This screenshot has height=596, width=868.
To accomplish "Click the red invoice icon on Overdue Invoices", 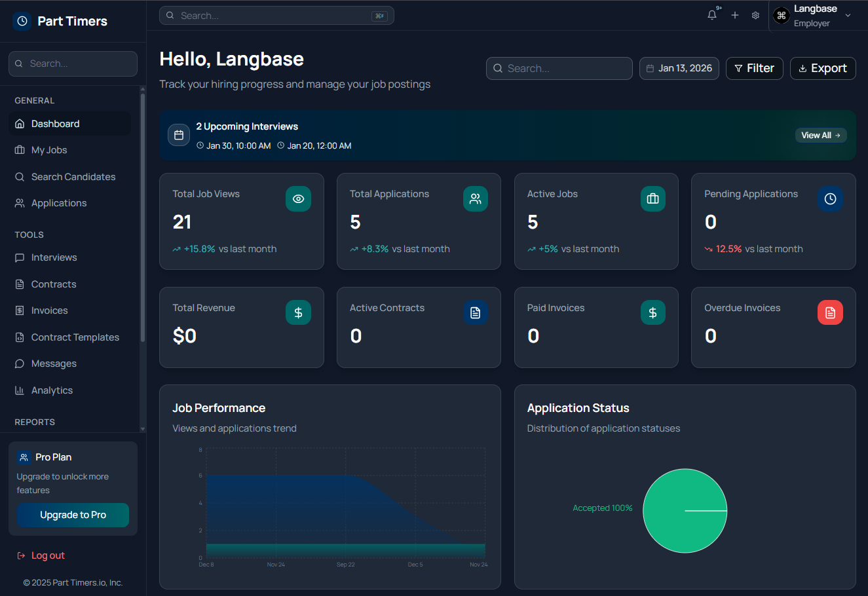I will point(830,312).
